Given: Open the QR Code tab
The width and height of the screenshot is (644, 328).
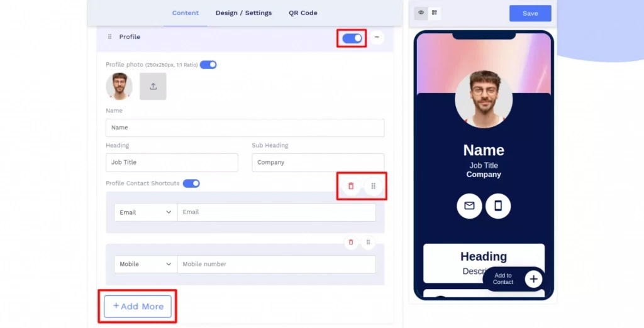Looking at the screenshot, I should coord(303,13).
